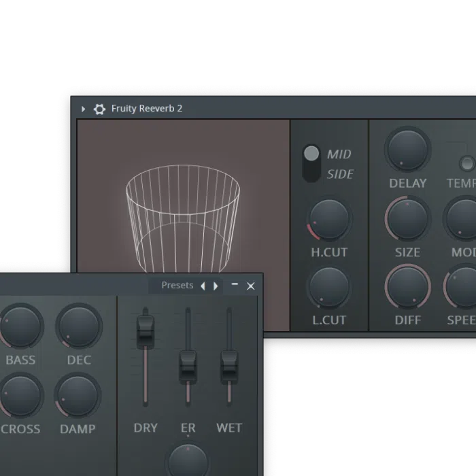Click the CROSS knob
The height and width of the screenshot is (476, 476).
point(20,396)
